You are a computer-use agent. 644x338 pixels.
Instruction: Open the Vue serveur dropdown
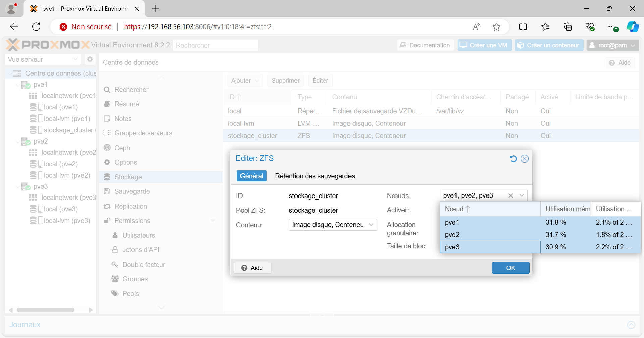click(43, 59)
